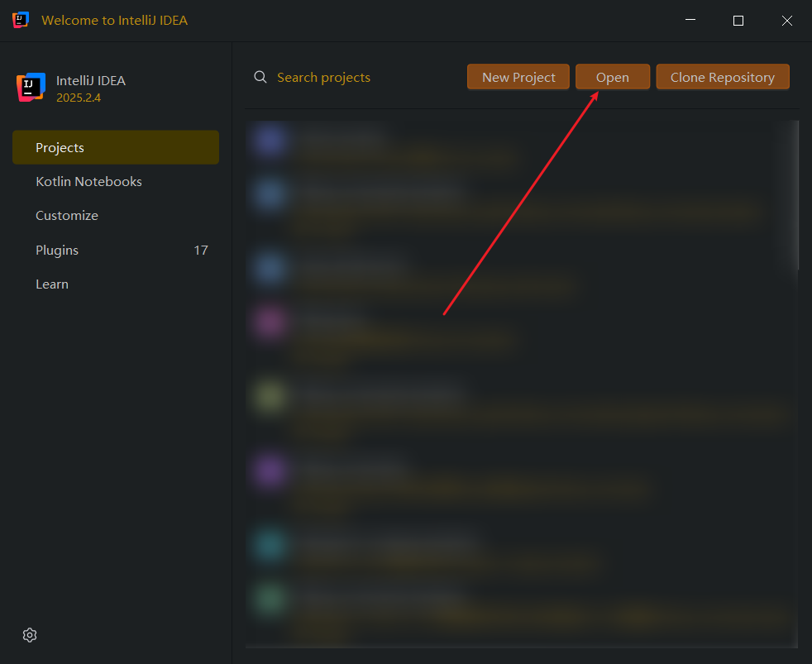The width and height of the screenshot is (812, 664).
Task: Open the settings gear options menu
Action: pos(30,635)
